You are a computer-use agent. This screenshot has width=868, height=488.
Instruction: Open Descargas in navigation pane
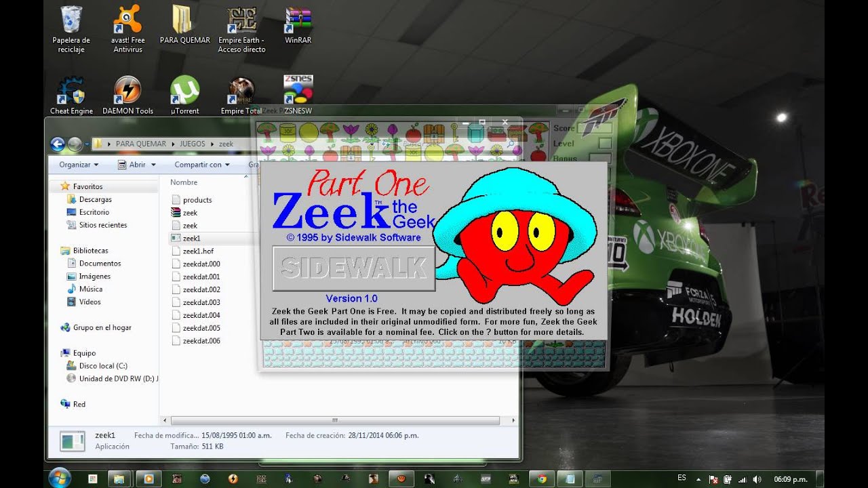95,199
